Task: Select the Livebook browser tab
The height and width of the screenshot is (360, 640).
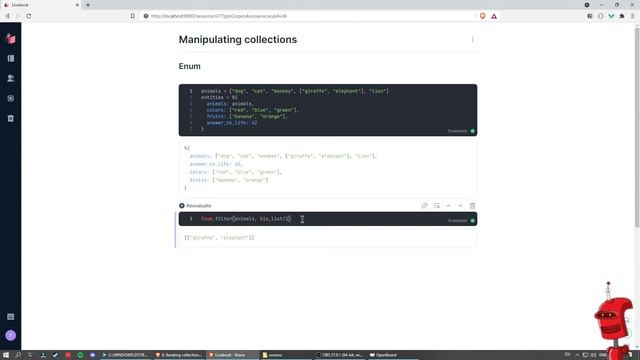Action: coord(40,5)
